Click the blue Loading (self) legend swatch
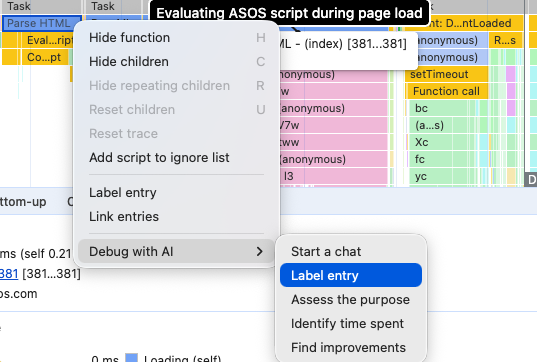 132,358
